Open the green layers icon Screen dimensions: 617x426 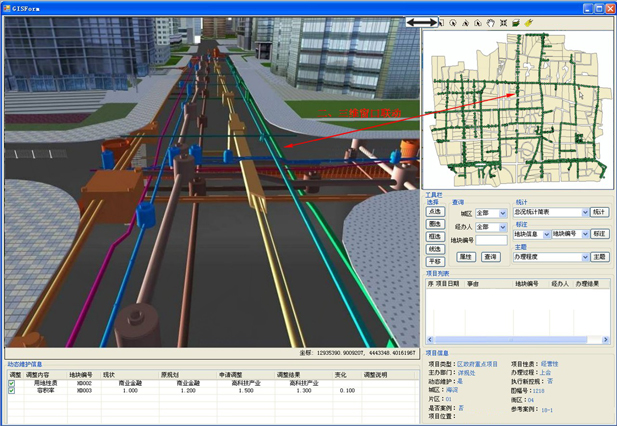tap(516, 22)
